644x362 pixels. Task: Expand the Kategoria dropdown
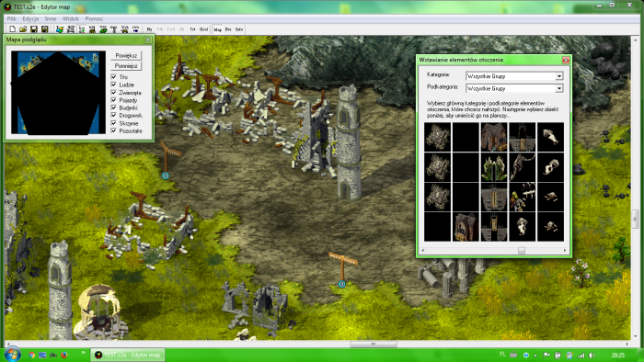(x=559, y=76)
